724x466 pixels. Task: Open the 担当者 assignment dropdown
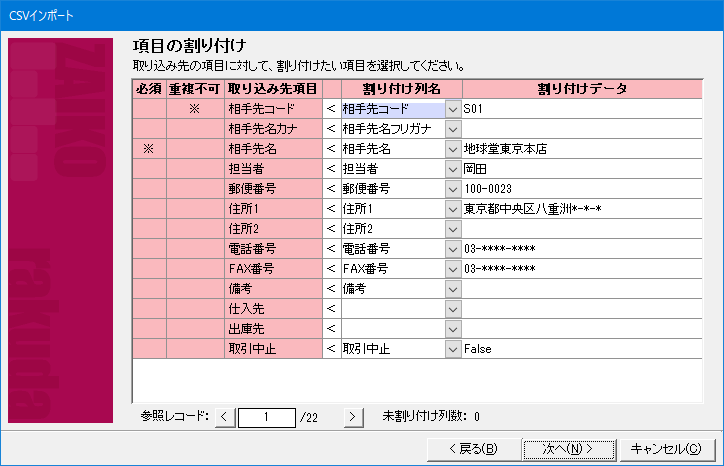pos(452,169)
